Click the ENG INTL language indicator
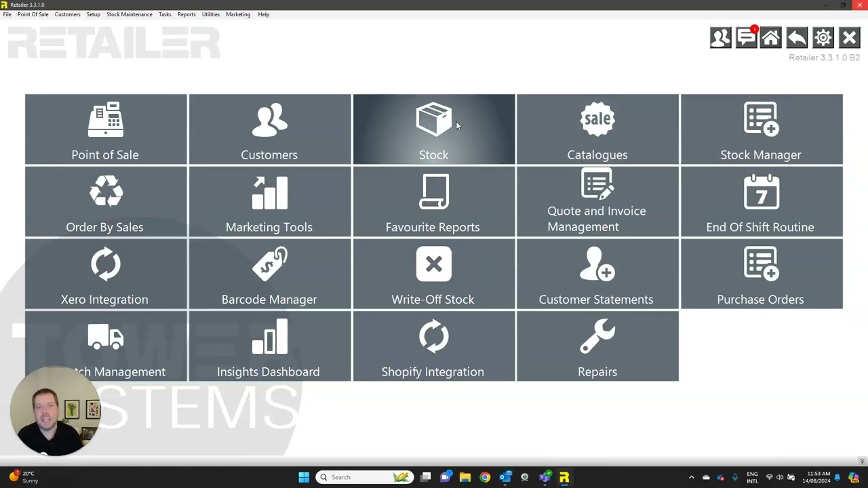868x488 pixels. click(752, 477)
